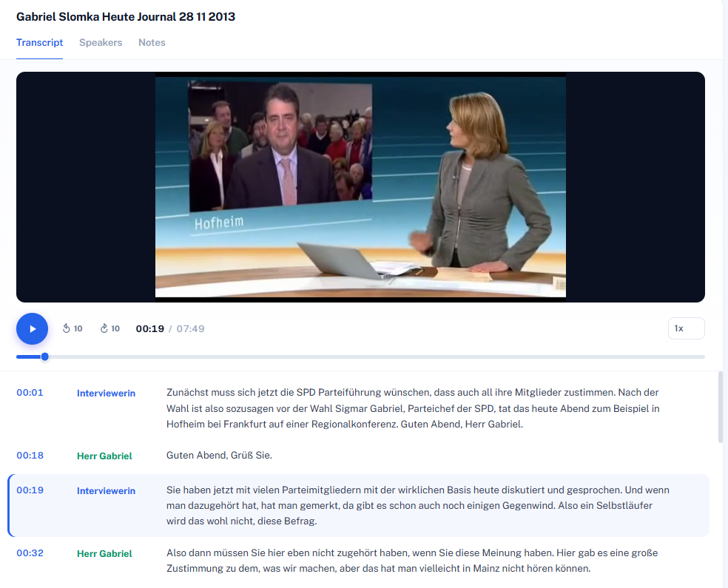This screenshot has height=588, width=728.
Task: Skip forward 10 seconds
Action: [110, 328]
